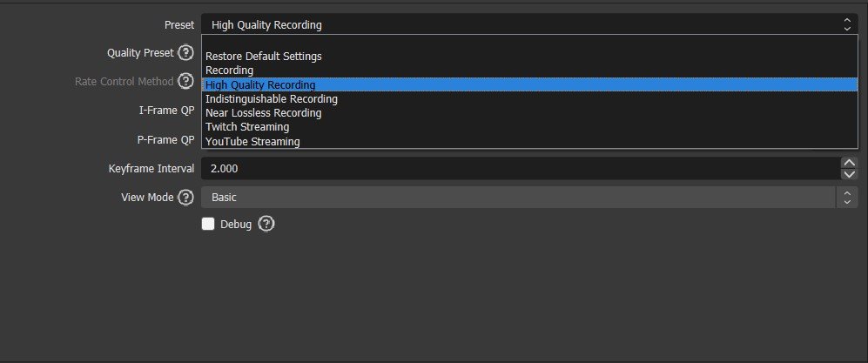Choose Near Lossless Recording preset
The width and height of the screenshot is (868, 363).
point(264,113)
